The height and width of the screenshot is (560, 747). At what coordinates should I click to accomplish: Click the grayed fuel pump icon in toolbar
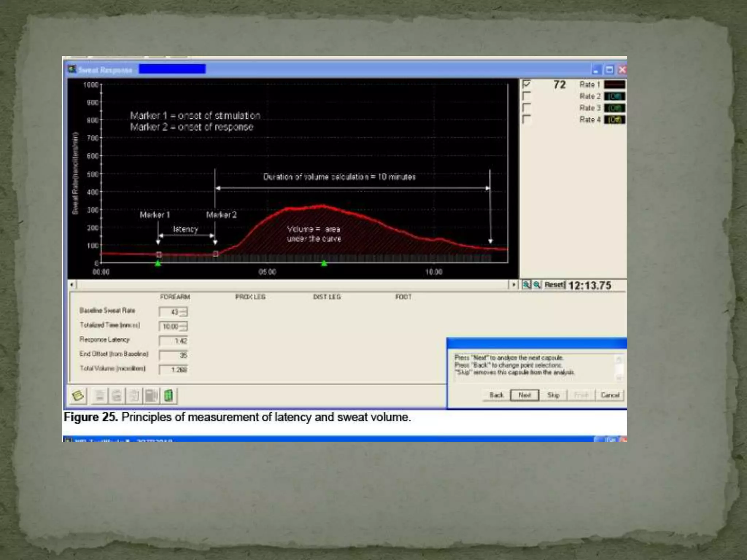pyautogui.click(x=151, y=396)
